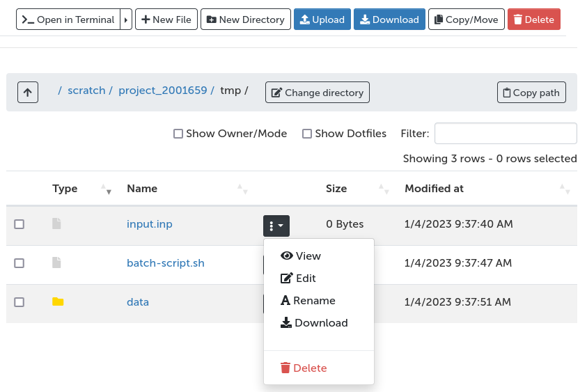Open the batch-script.sh file link
Image resolution: width=587 pixels, height=392 pixels.
[166, 262]
